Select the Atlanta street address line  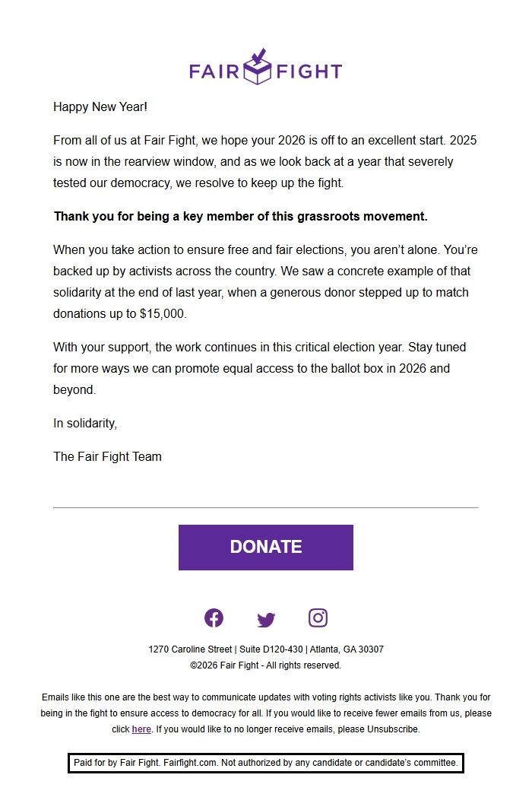(x=266, y=649)
